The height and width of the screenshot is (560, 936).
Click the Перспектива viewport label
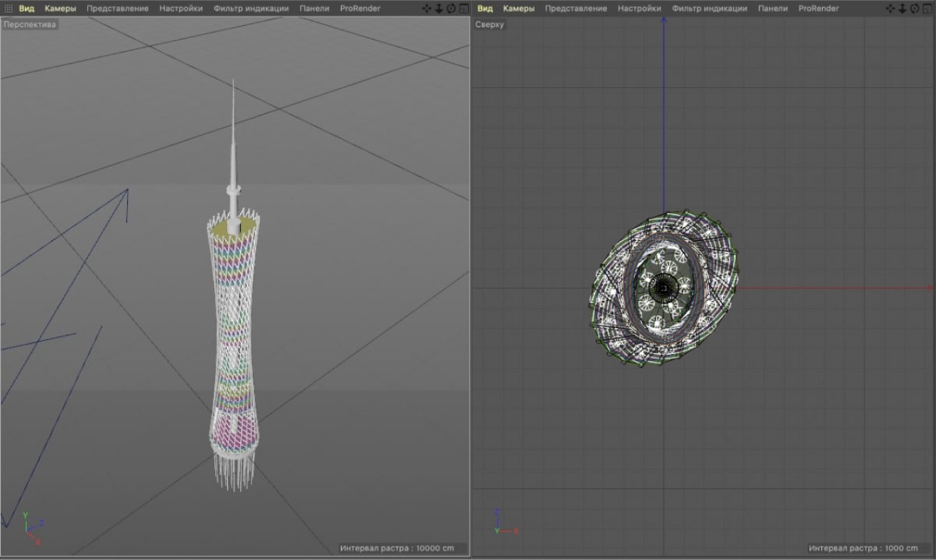29,24
